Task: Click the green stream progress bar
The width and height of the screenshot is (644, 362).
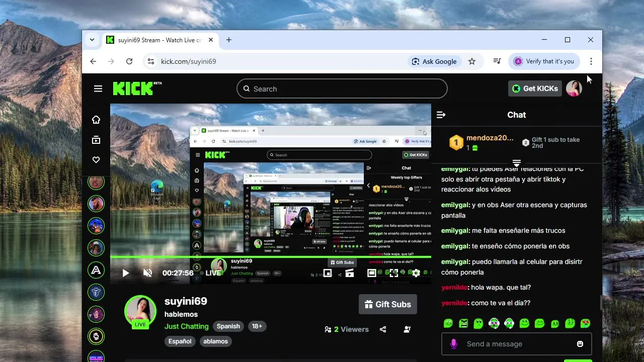Action: (x=271, y=257)
